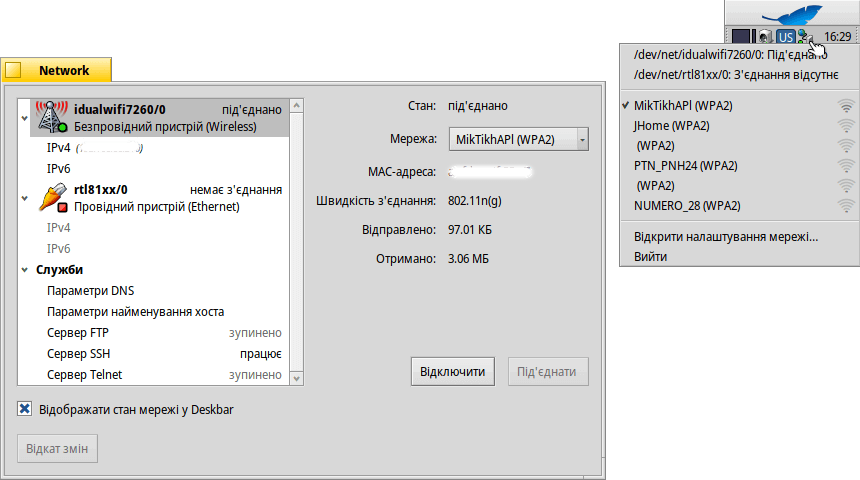Viewport: 860px width, 480px height.
Task: Click the interface list scroll-down arrow
Action: click(297, 379)
